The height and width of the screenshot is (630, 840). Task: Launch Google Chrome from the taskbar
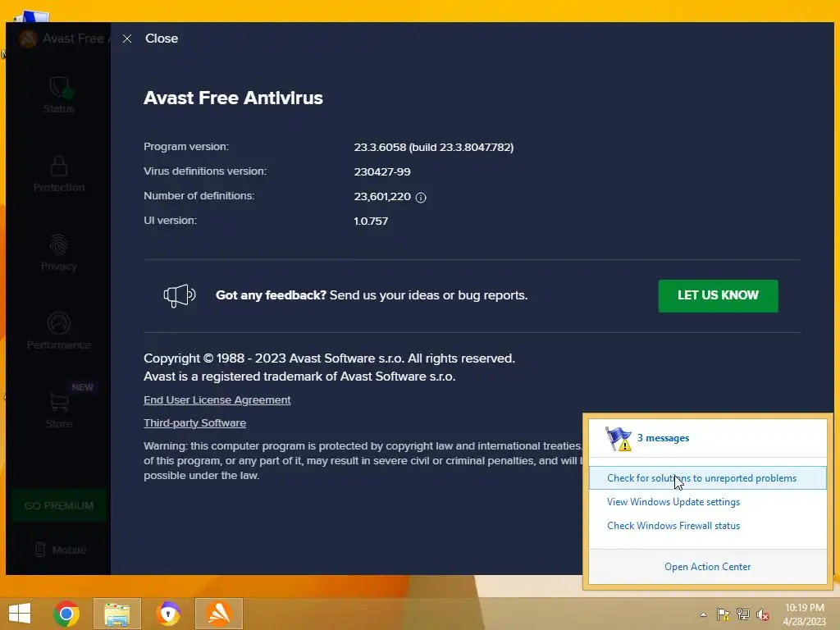[66, 614]
